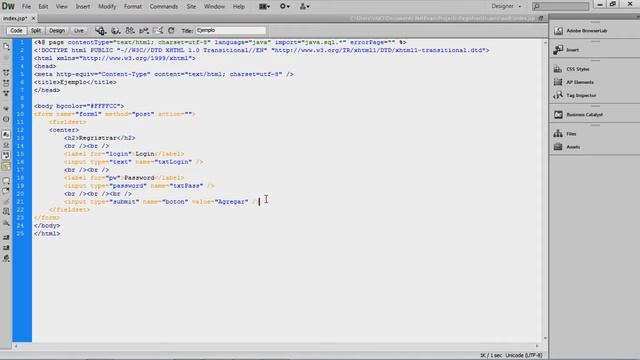Open the Layout dropdown in application bar
640x360 pixels.
[x=264, y=7]
